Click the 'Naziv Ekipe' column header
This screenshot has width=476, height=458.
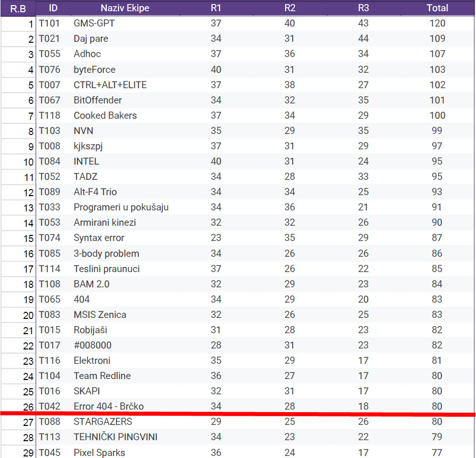pyautogui.click(x=125, y=8)
